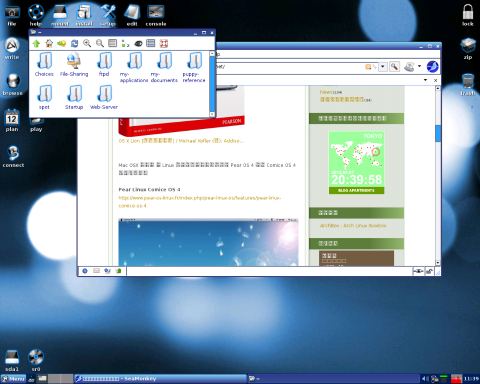480x384 pixels.
Task: Zoom out ROX-Filer icons
Action: (x=100, y=43)
